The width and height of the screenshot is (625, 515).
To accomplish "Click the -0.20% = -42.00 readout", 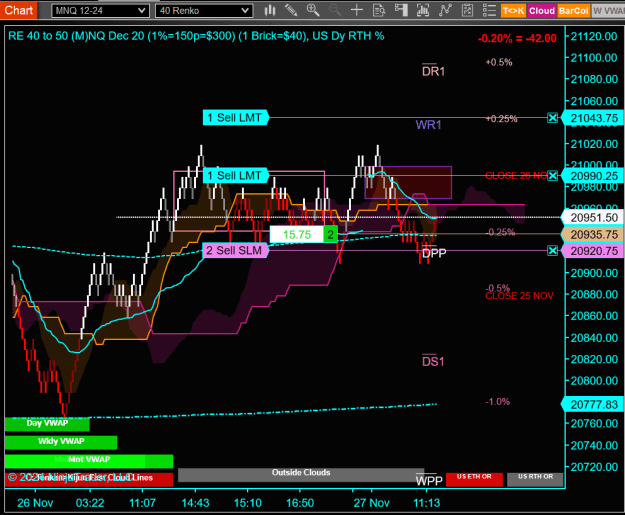I will [x=517, y=38].
